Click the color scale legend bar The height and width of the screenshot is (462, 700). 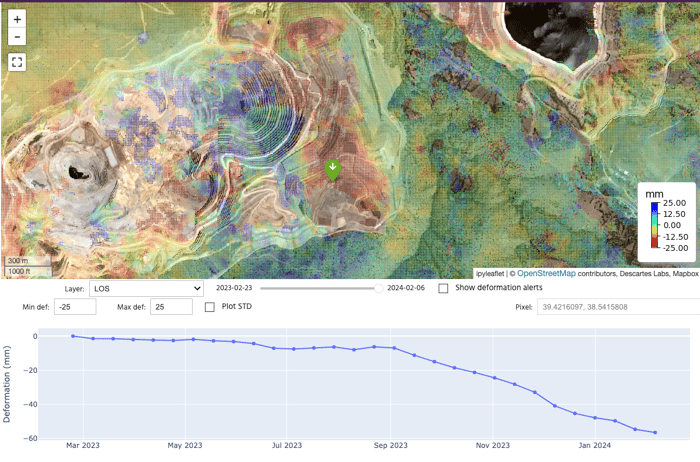click(654, 225)
